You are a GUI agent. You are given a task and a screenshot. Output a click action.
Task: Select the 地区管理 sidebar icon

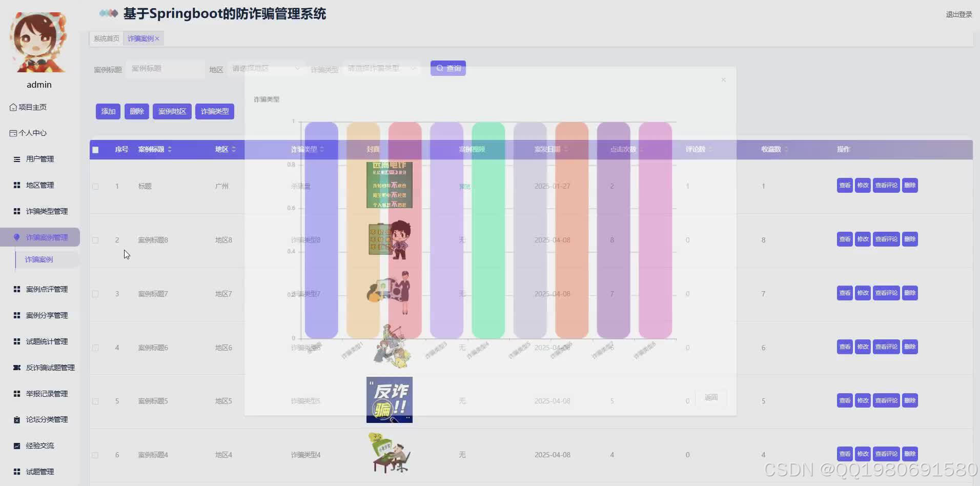click(16, 185)
